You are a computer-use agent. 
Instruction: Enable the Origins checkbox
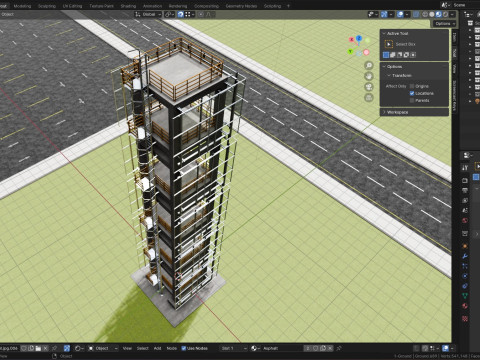point(412,86)
